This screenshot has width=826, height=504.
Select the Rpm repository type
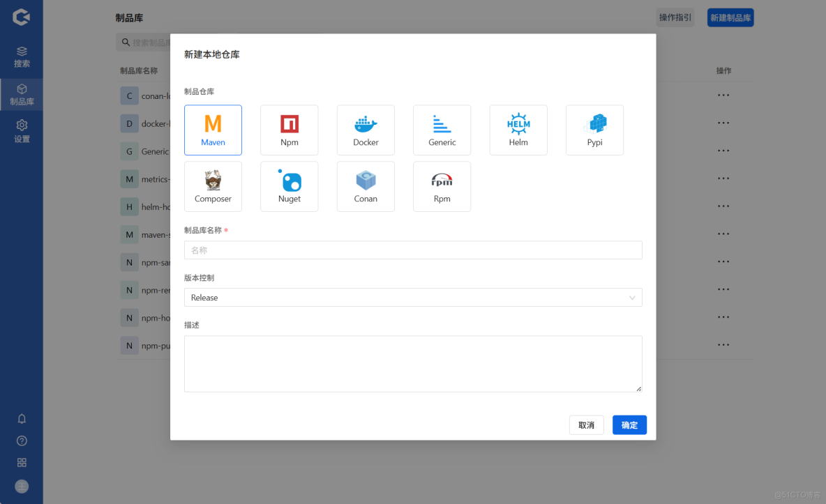(442, 186)
